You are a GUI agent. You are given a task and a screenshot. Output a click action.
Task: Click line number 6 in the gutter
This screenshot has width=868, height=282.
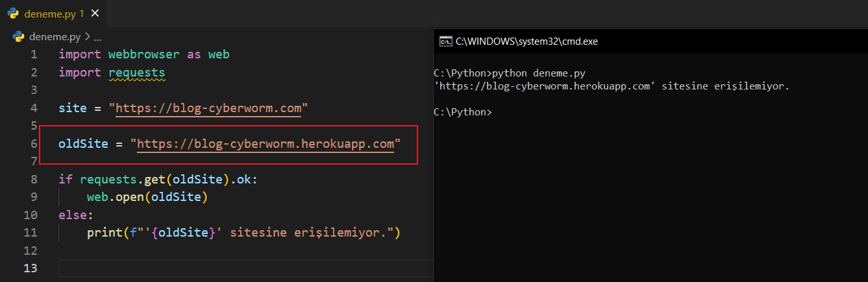coord(34,143)
